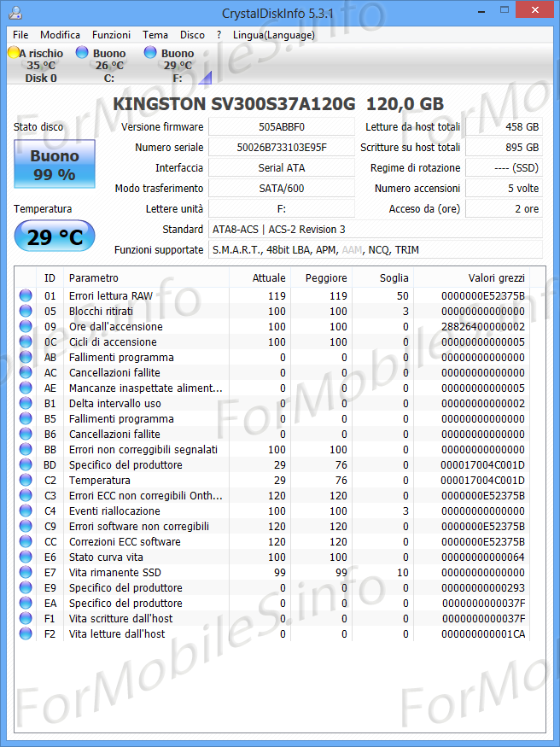Screen dimensions: 560x747
Task: Click the status orb for Blocchi ritirati
Action: pos(26,312)
